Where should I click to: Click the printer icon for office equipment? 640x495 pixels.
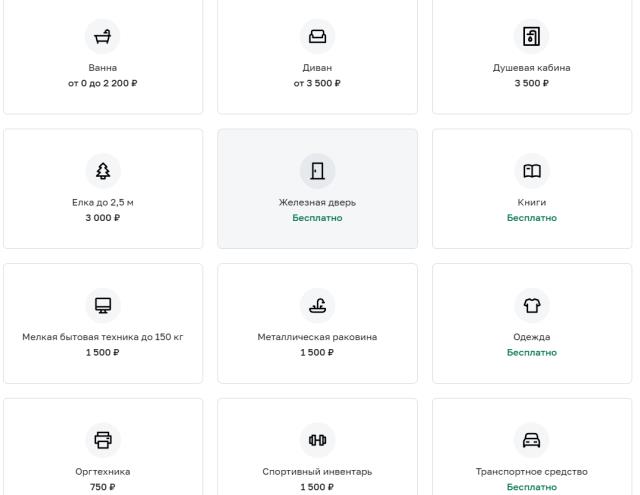tap(102, 439)
